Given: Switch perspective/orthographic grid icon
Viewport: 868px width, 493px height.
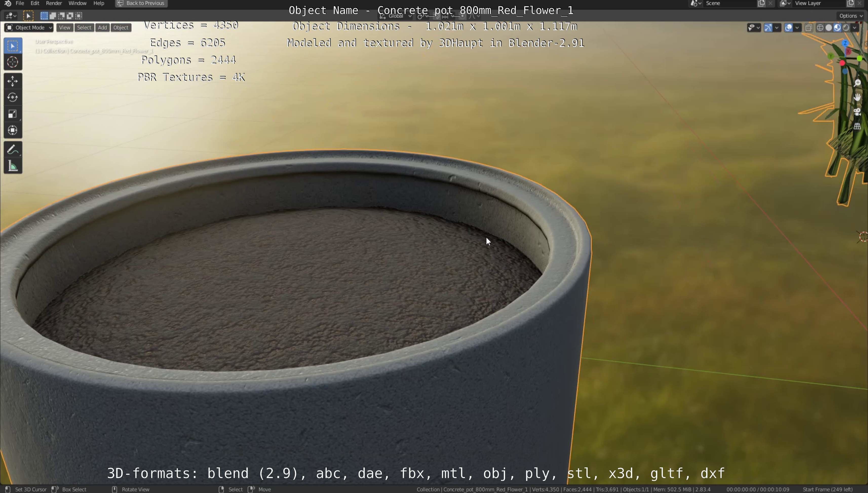Looking at the screenshot, I should tap(857, 126).
